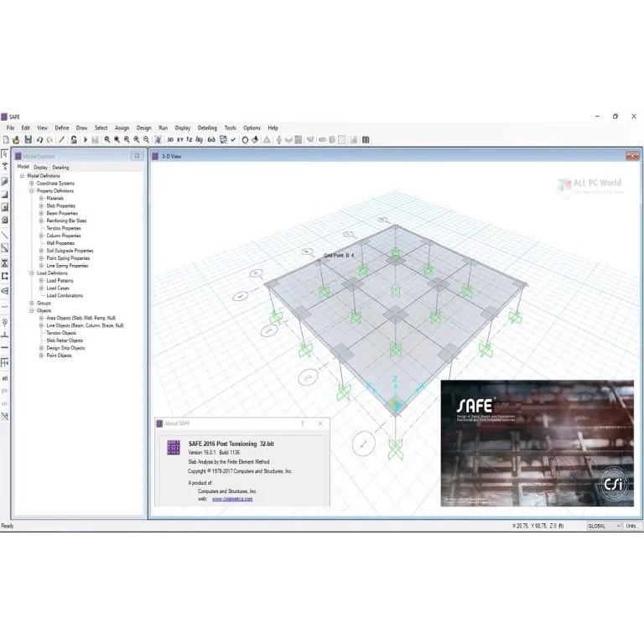Image resolution: width=644 pixels, height=644 pixels.
Task: Select the XY plan view toolbar button
Action: click(x=180, y=140)
